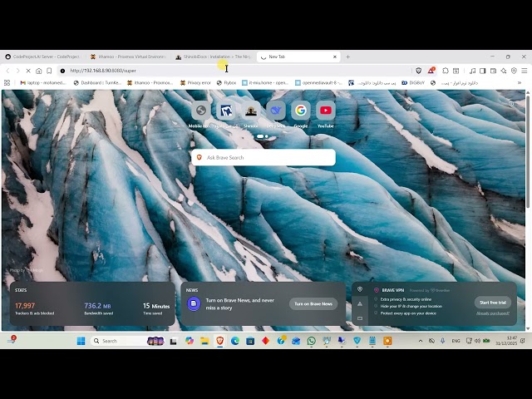Open WhatsApp from the taskbar

[311, 341]
